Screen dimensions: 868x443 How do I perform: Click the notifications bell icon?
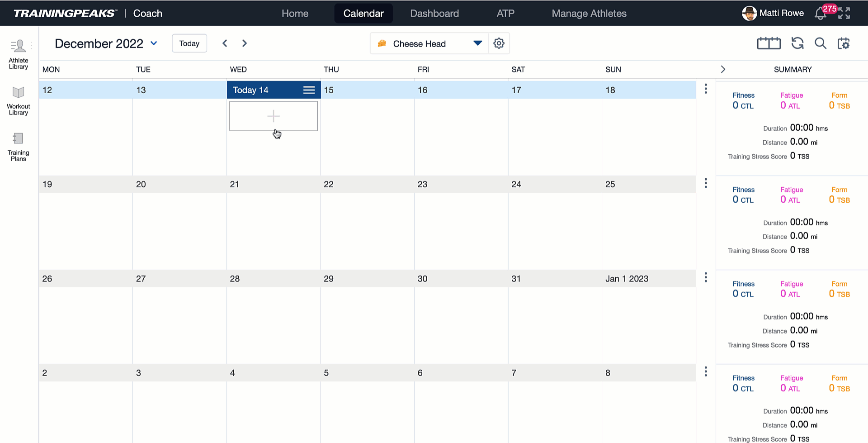(821, 14)
